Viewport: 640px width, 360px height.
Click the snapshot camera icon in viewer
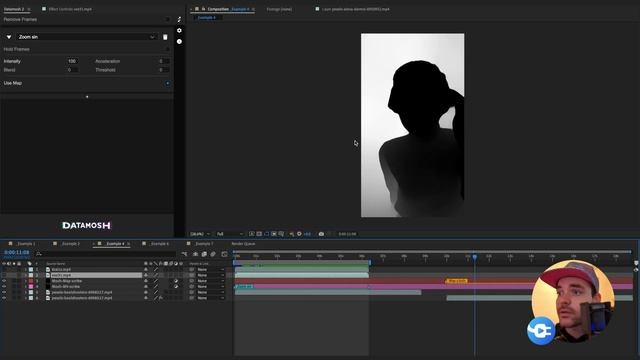pos(321,234)
